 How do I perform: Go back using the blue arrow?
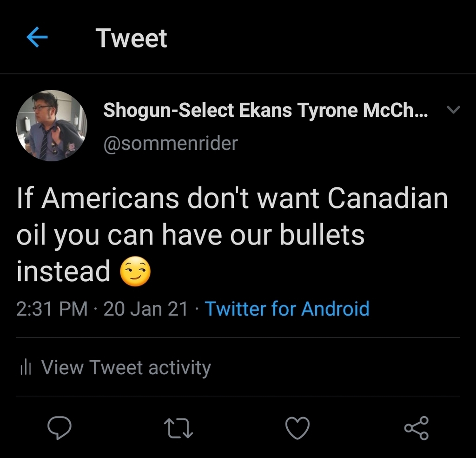coord(37,38)
